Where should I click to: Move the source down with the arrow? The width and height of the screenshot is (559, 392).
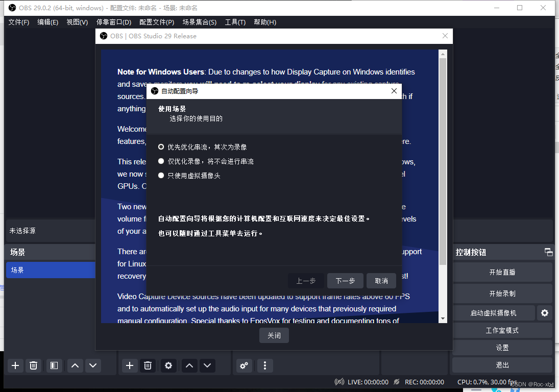point(207,365)
